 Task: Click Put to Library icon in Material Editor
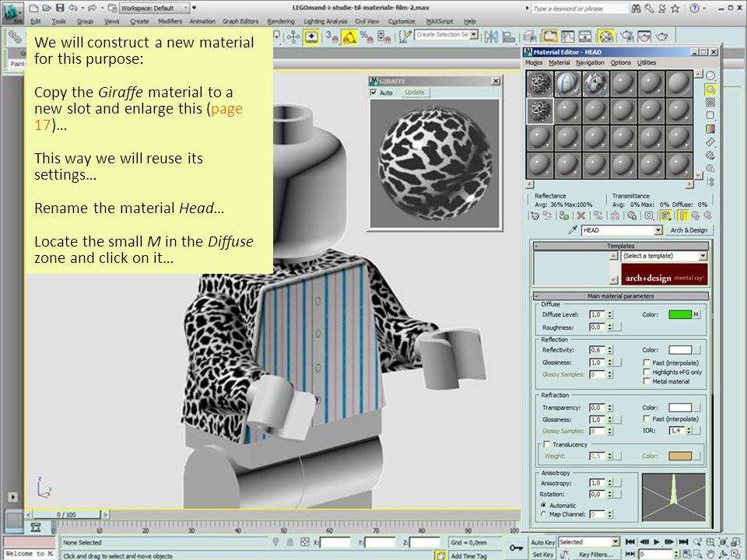632,215
